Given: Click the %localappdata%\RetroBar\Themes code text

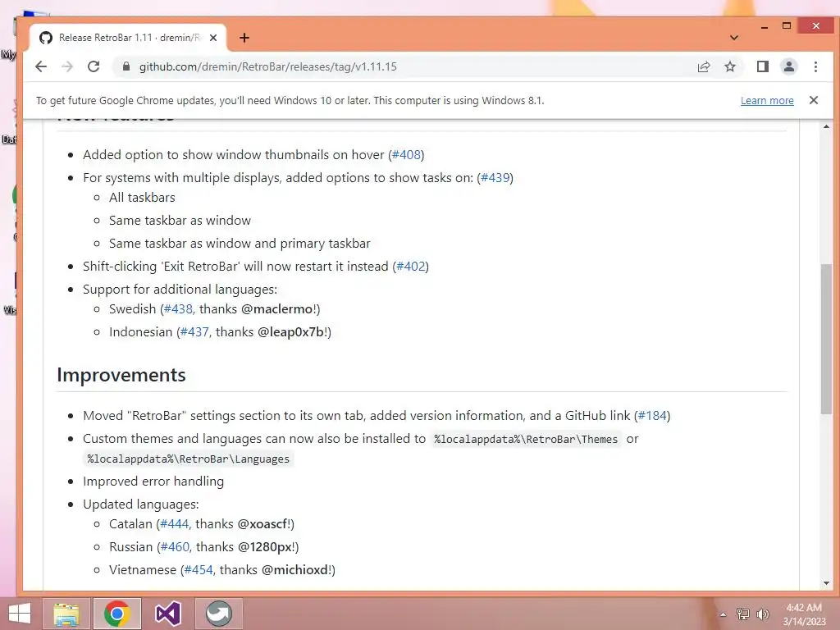Looking at the screenshot, I should 526,440.
